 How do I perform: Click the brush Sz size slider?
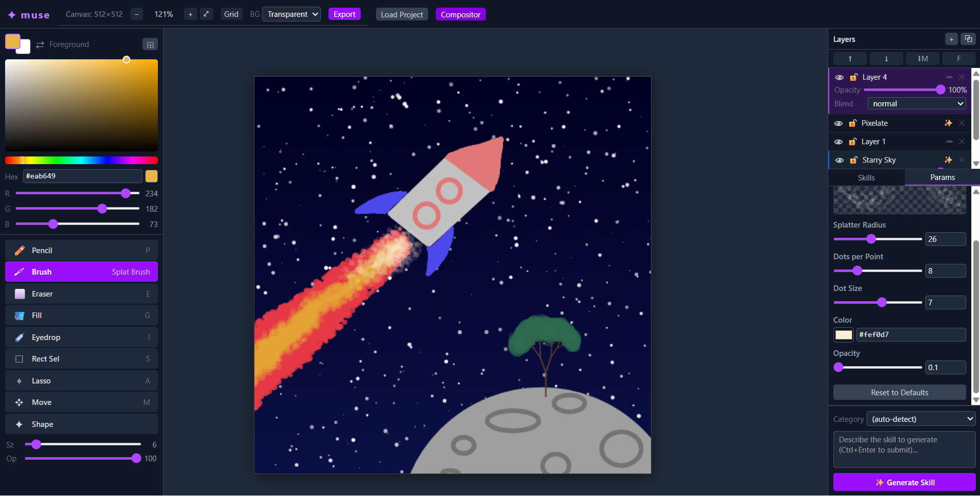point(83,444)
